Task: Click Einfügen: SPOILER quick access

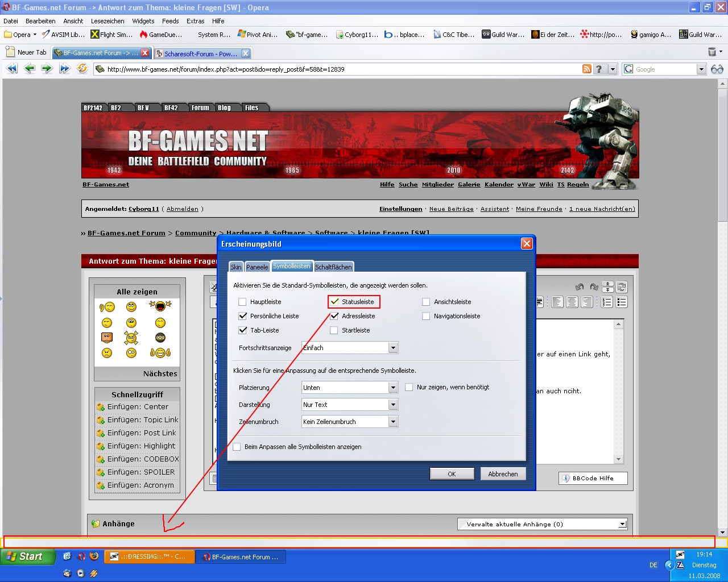Action: (141, 472)
